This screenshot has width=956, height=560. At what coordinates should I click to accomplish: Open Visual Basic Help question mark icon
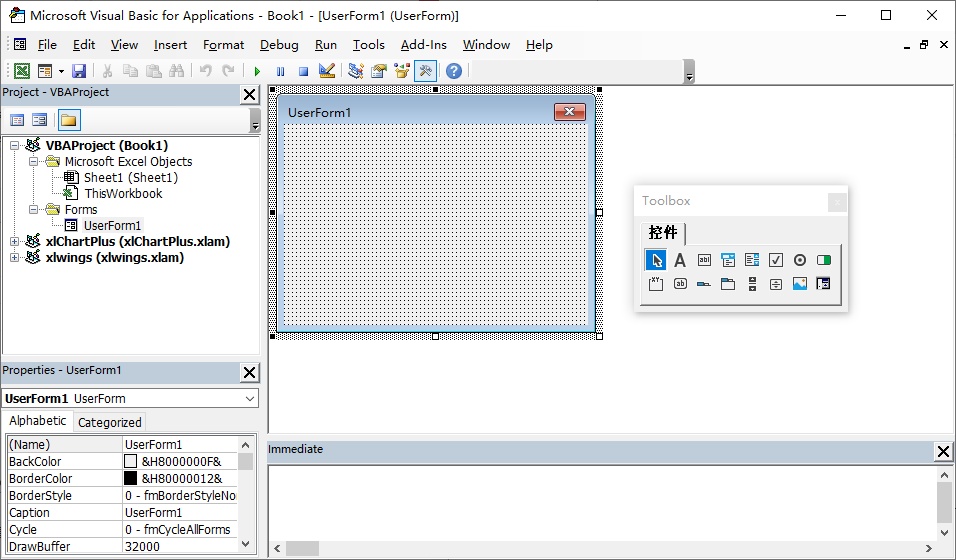[x=454, y=71]
